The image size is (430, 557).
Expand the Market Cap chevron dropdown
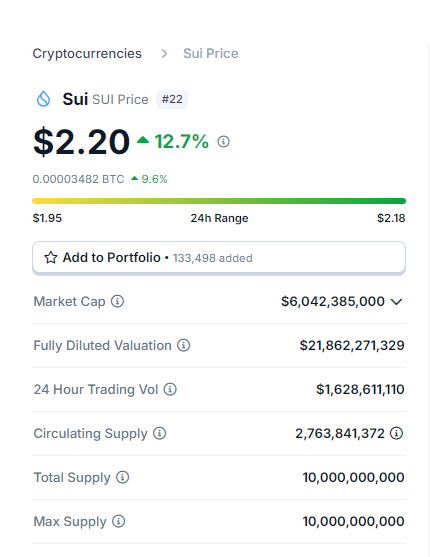point(396,302)
